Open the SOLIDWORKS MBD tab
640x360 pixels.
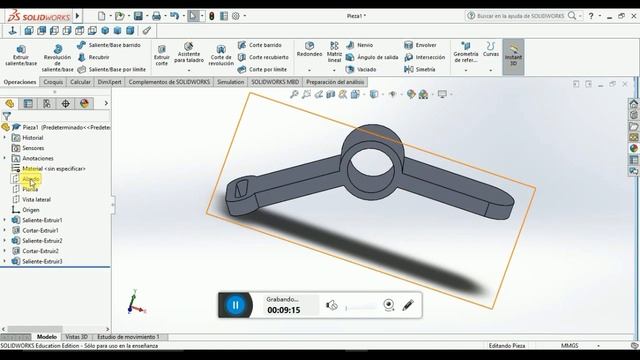[275, 82]
